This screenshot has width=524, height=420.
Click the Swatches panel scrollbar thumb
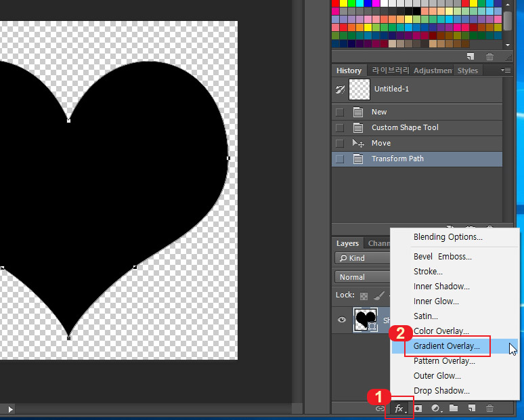click(x=508, y=21)
